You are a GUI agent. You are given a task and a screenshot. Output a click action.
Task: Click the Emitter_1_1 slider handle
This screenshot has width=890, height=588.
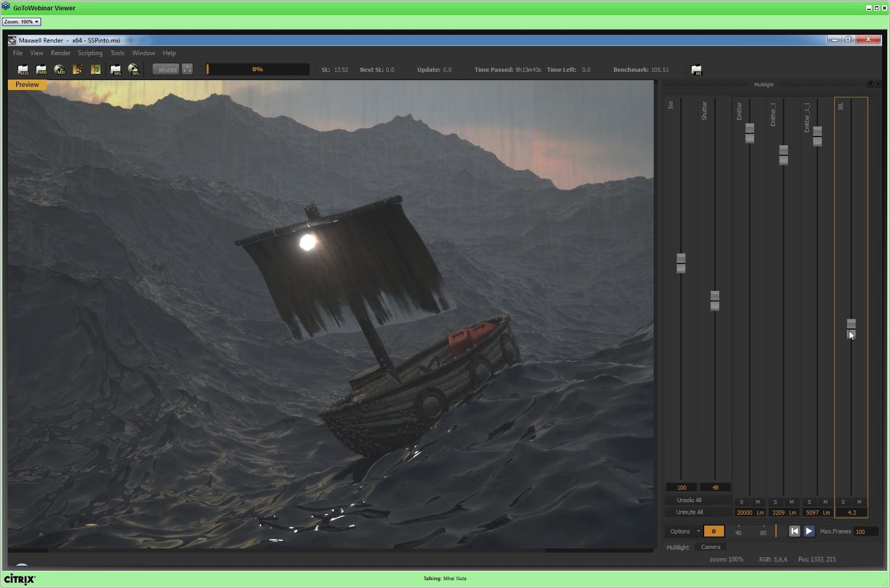tap(817, 136)
